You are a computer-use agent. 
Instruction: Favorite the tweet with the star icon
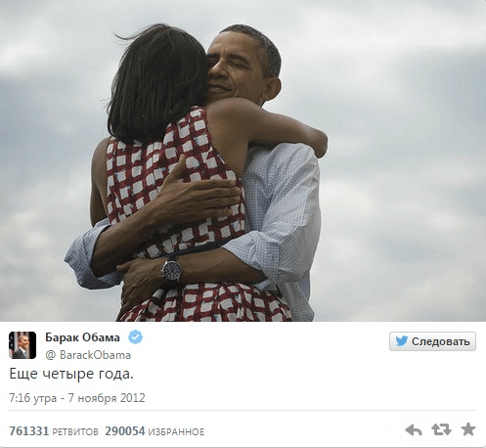[468, 429]
